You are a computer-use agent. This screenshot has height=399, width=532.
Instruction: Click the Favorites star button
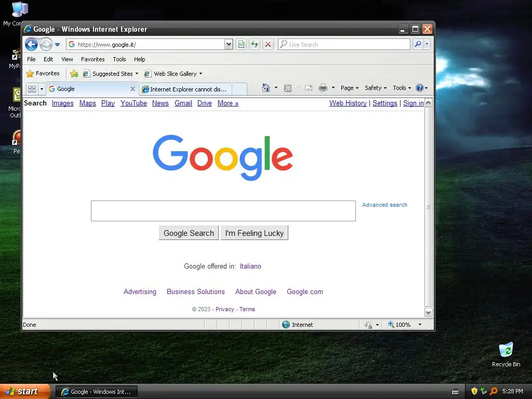click(x=43, y=73)
